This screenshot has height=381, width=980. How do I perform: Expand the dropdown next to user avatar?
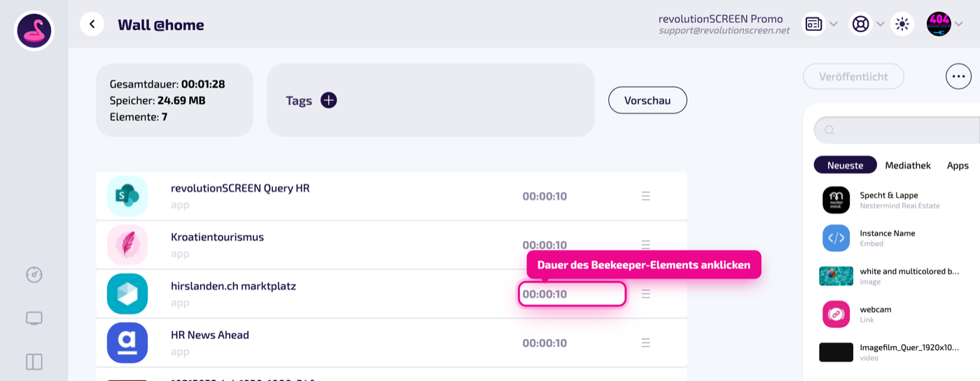(x=959, y=25)
